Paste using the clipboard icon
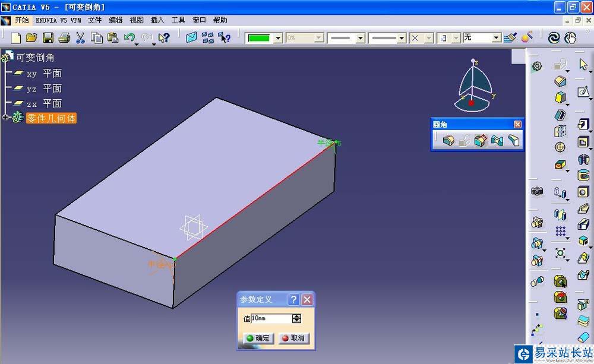This screenshot has width=594, height=364. 112,38
